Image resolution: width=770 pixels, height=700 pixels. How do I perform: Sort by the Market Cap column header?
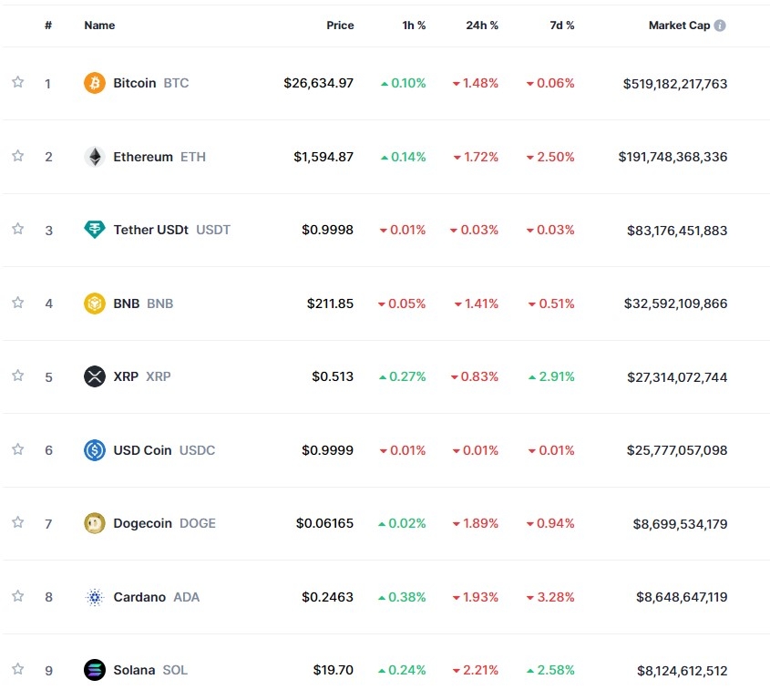(x=679, y=26)
